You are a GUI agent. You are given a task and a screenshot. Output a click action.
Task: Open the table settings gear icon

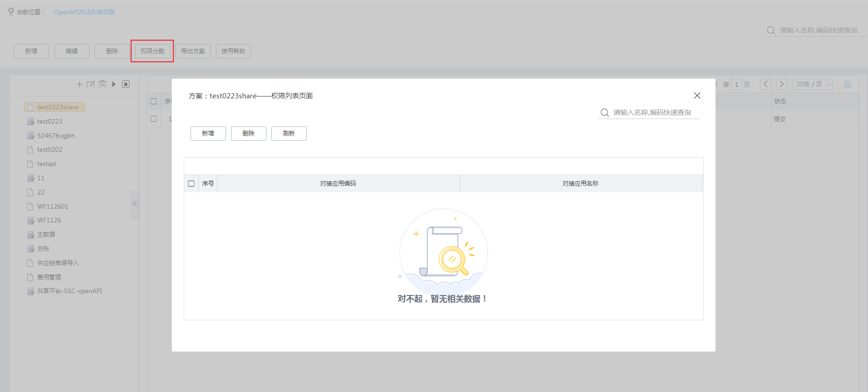[847, 85]
